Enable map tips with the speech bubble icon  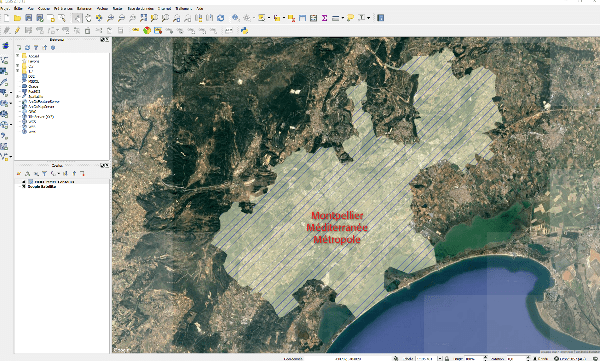pos(350,18)
